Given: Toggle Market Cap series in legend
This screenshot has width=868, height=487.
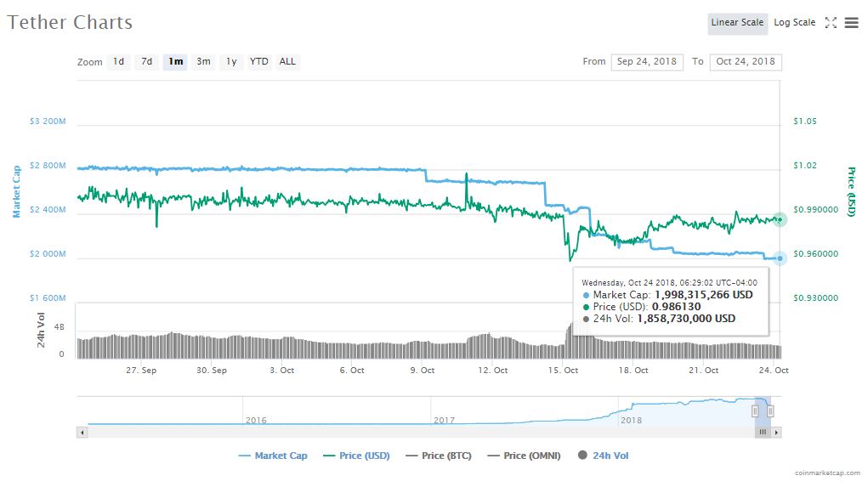Looking at the screenshot, I should pyautogui.click(x=273, y=456).
